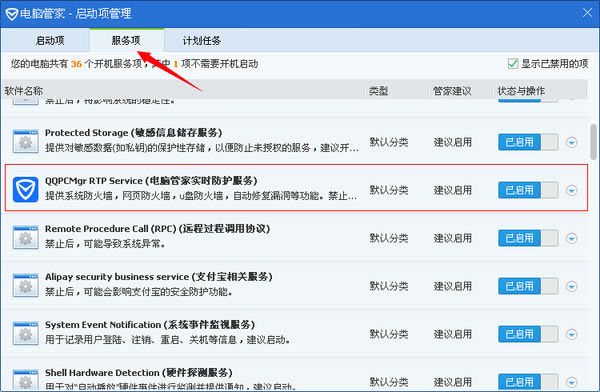This screenshot has width=600, height=392.
Task: Click the 状态与操作 column header
Action: coord(521,91)
